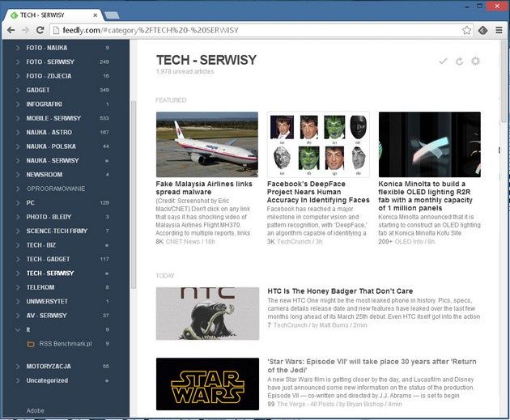The image size is (510, 420).
Task: Open feed settings gear icon
Action: tap(475, 62)
